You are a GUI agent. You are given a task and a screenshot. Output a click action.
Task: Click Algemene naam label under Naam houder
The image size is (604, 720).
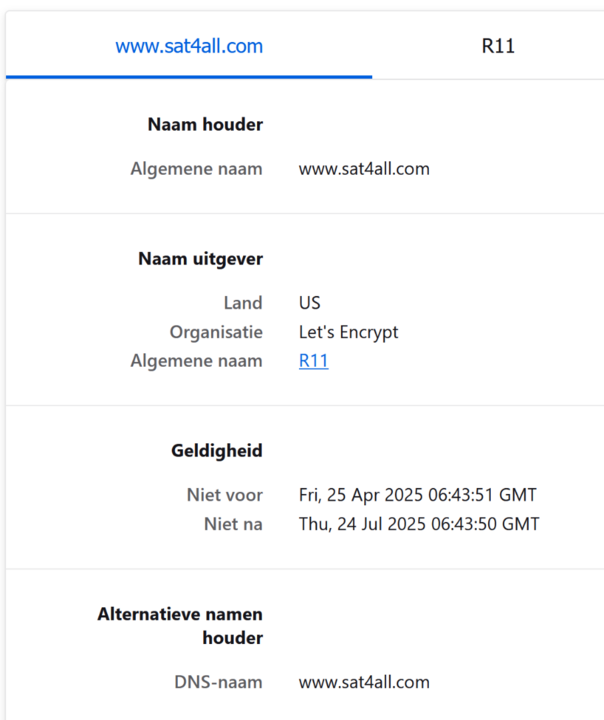pos(196,169)
